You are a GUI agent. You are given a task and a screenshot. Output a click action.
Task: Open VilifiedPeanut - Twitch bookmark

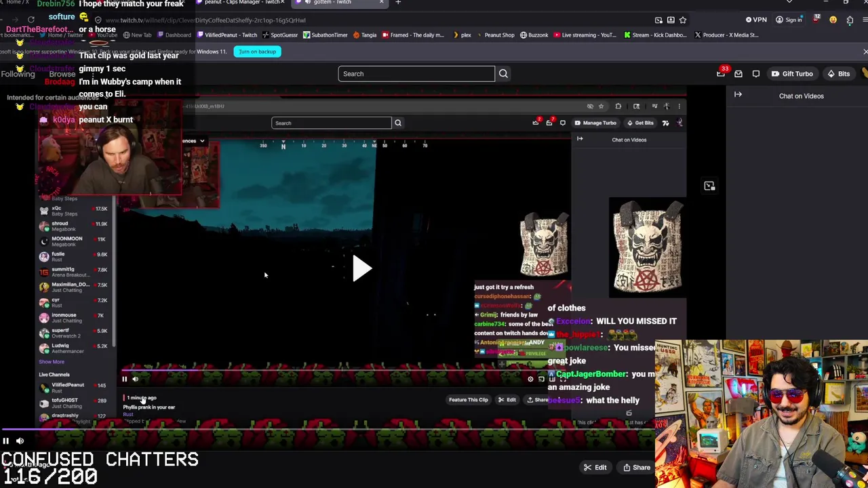[227, 35]
